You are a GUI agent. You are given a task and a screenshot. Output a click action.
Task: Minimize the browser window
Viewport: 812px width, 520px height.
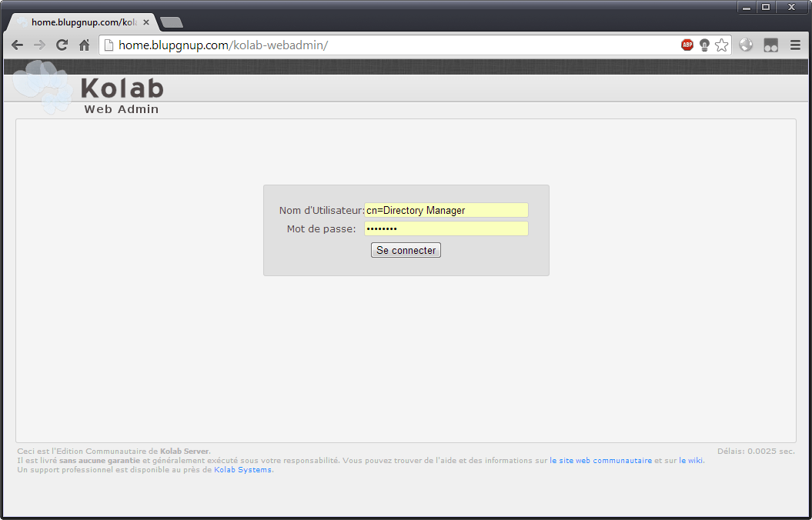(747, 7)
